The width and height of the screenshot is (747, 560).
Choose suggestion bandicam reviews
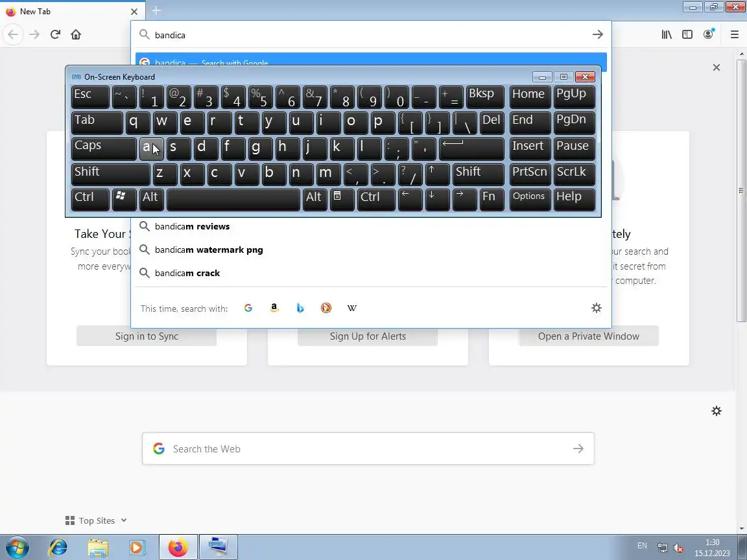[371, 227]
